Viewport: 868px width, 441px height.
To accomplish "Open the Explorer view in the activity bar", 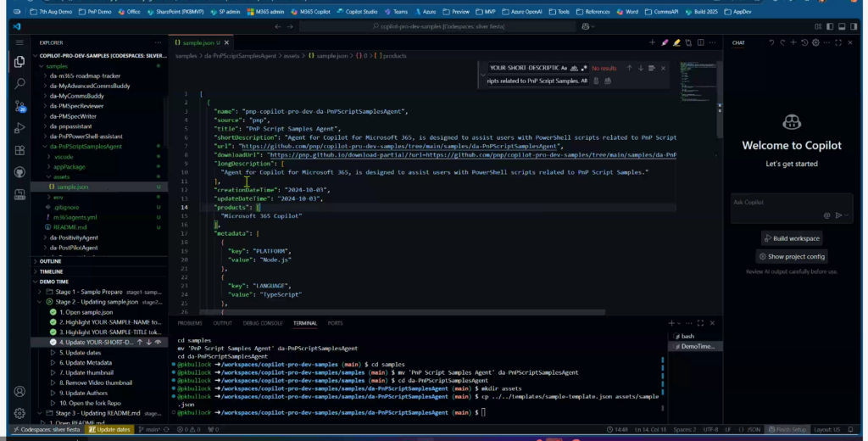I will pos(19,62).
